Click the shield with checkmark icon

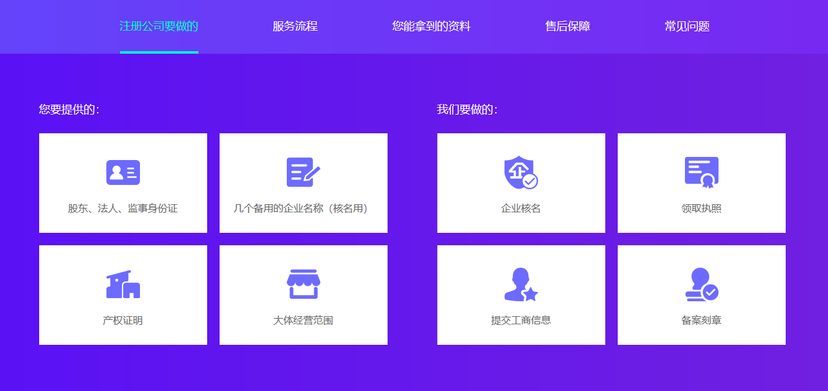(x=521, y=172)
